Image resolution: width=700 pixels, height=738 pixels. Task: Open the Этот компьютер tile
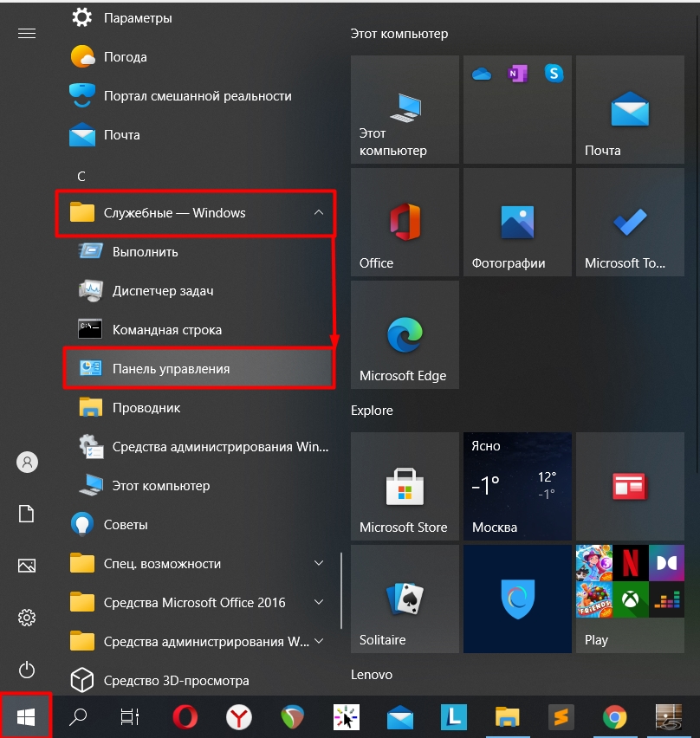tap(405, 110)
